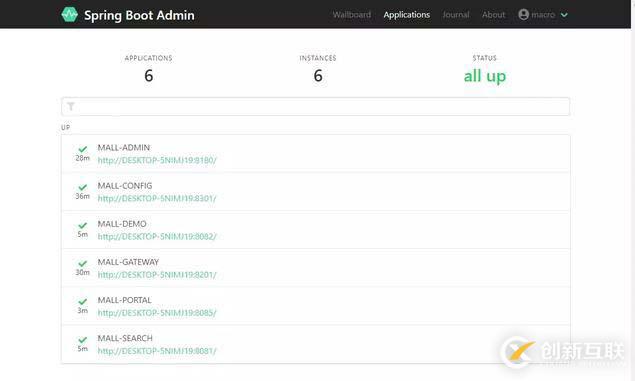This screenshot has height=381, width=635.
Task: Click the APPLICATIONS label above count
Action: 149,58
